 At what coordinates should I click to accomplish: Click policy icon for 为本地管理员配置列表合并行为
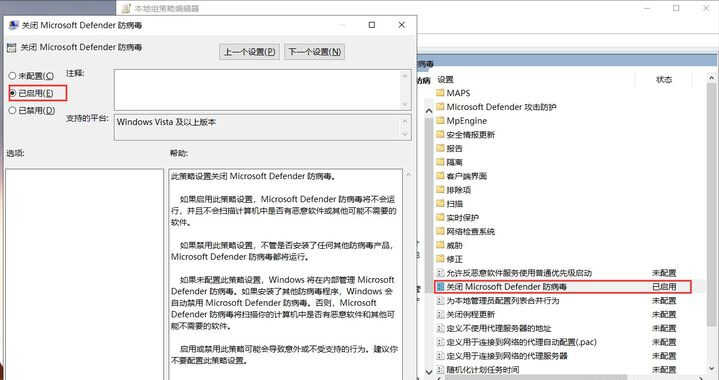440,300
